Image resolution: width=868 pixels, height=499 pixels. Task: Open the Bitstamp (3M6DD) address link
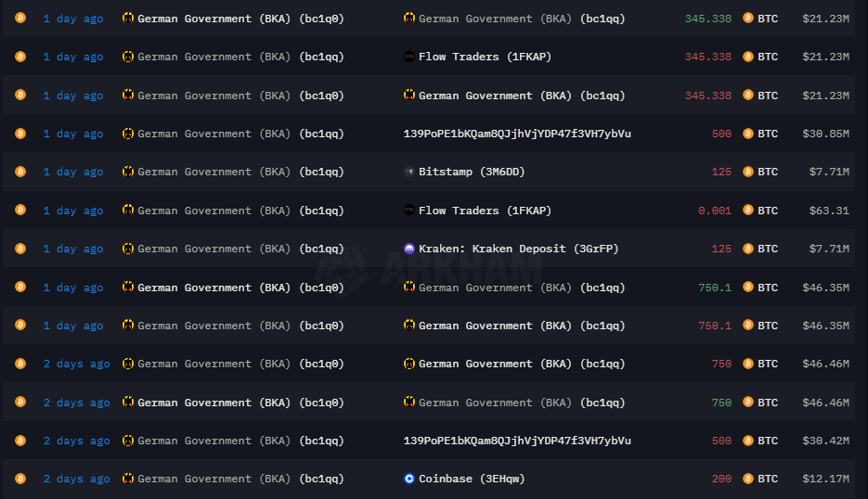pos(472,172)
